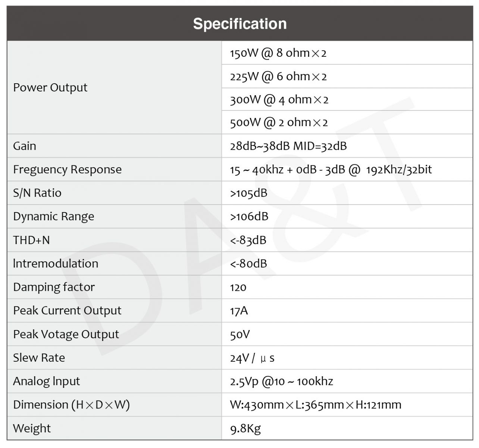Viewport: 479px width, 448px height.
Task: Click the THD+N row label
Action: [31, 240]
